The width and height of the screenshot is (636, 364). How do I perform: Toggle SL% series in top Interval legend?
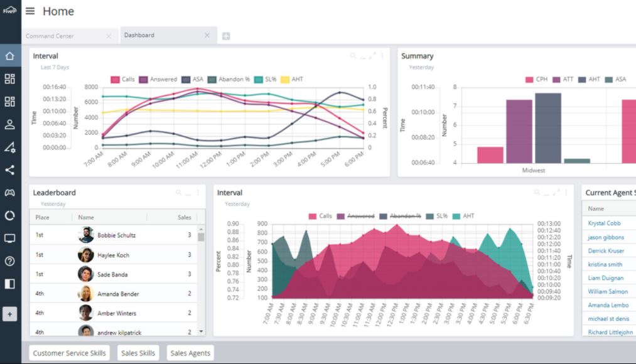266,80
